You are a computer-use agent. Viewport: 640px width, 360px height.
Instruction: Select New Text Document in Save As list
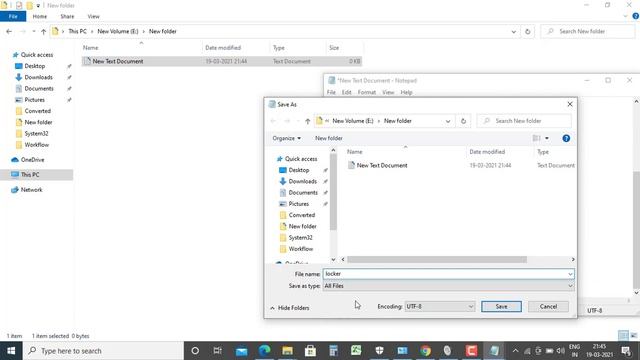[382, 165]
